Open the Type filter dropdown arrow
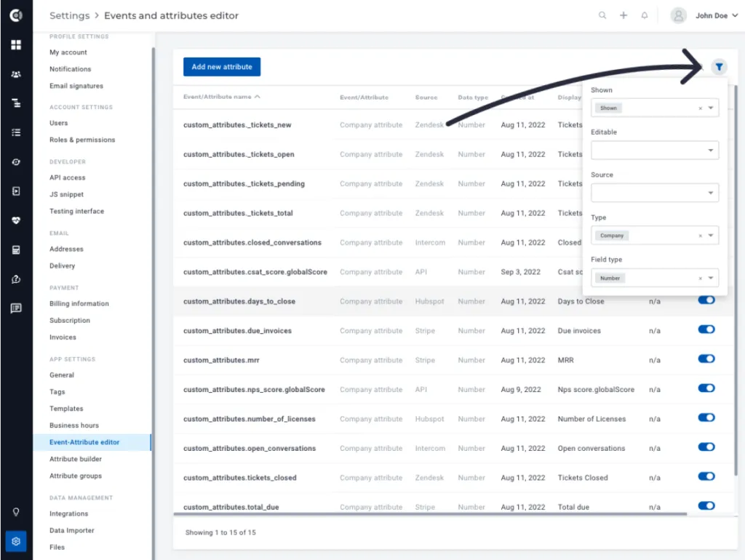 711,235
